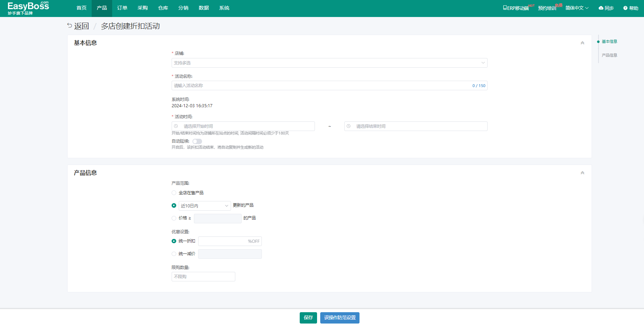Viewport: 644px width, 326px height.
Task: Open the 数据 menu
Action: tap(204, 8)
